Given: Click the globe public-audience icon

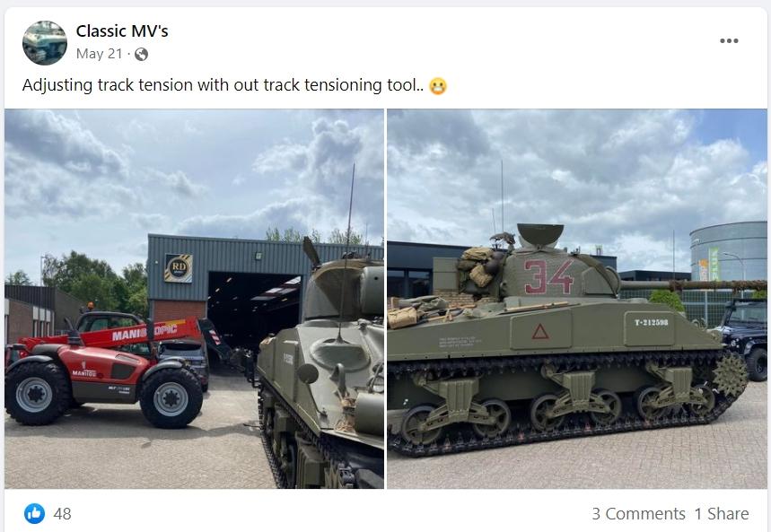Looking at the screenshot, I should pos(141,54).
